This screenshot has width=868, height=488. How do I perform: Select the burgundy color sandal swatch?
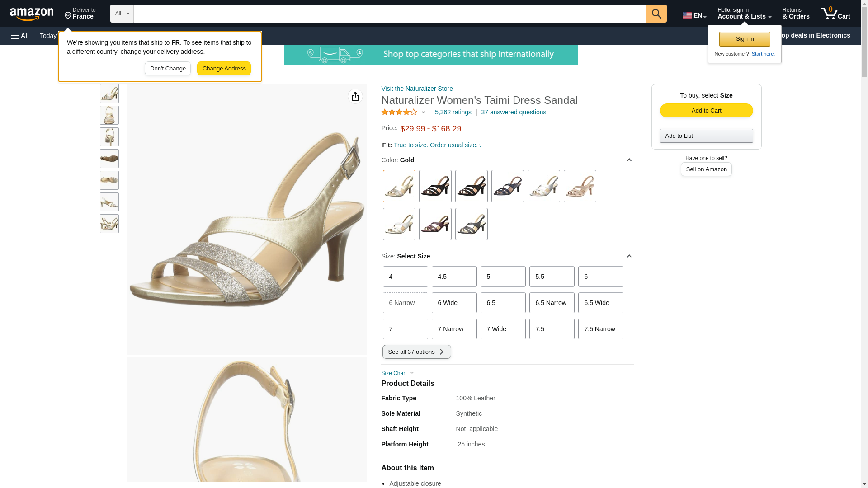click(435, 224)
